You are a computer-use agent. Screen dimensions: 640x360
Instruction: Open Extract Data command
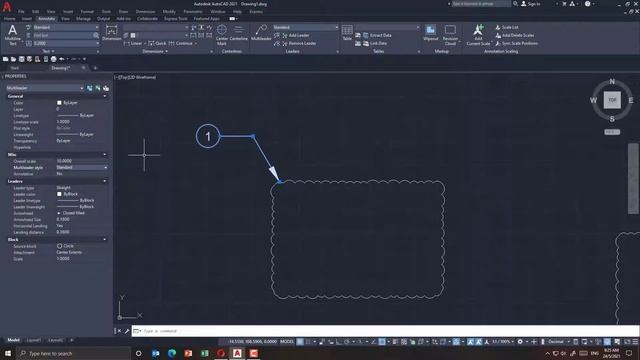click(x=377, y=36)
